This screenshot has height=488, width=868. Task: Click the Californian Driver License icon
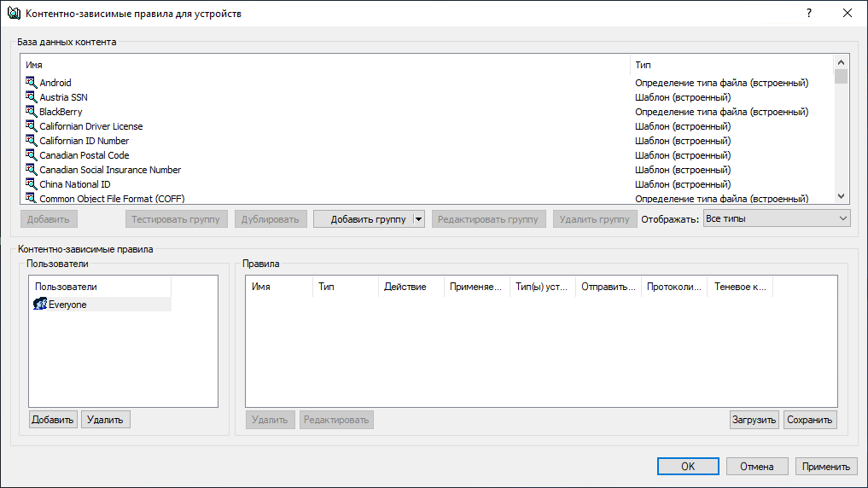tap(31, 125)
